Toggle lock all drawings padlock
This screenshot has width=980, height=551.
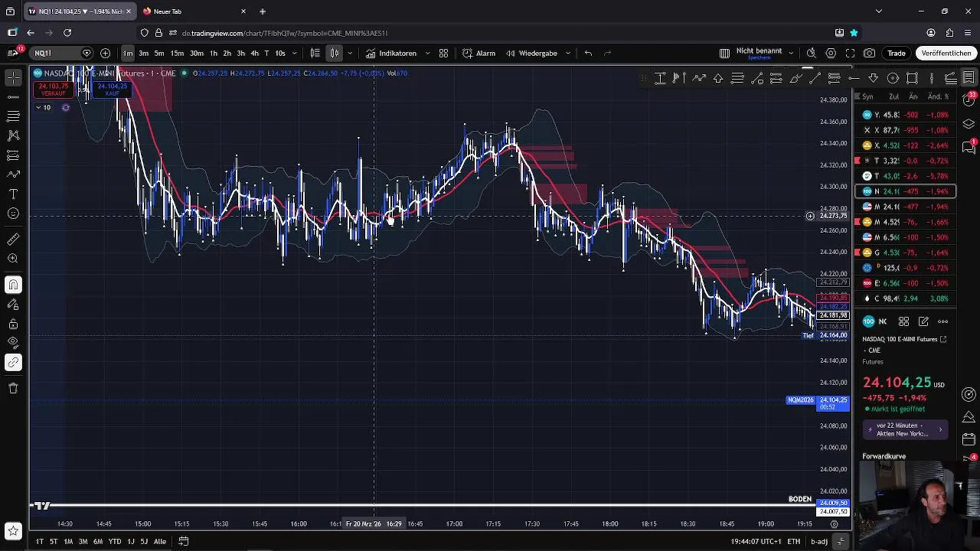click(x=13, y=324)
